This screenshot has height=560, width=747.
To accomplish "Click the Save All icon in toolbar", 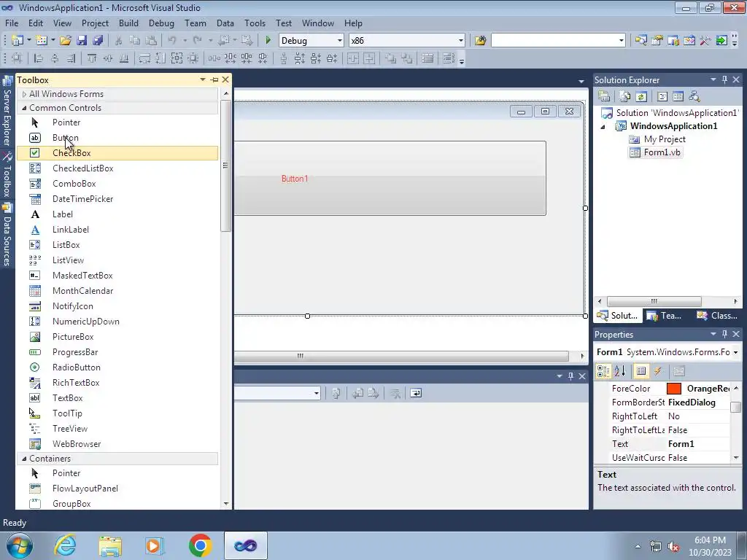I will click(98, 41).
